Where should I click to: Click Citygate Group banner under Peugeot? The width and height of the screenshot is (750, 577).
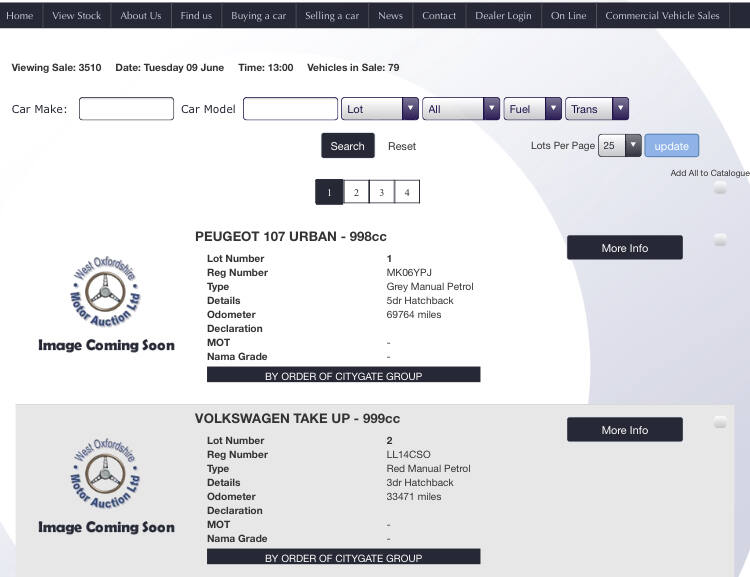pos(343,375)
